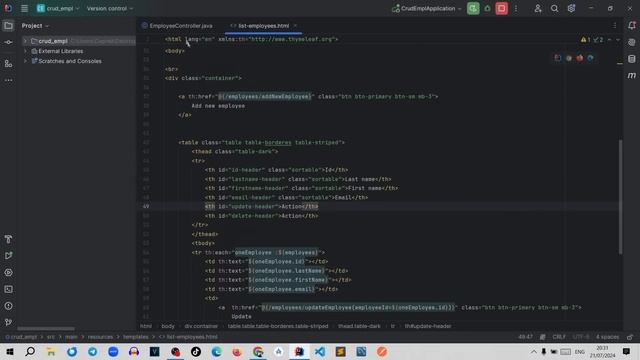Click 'body' in editor breadcrumbs
Viewport: 640px width, 360px height.
168,327
